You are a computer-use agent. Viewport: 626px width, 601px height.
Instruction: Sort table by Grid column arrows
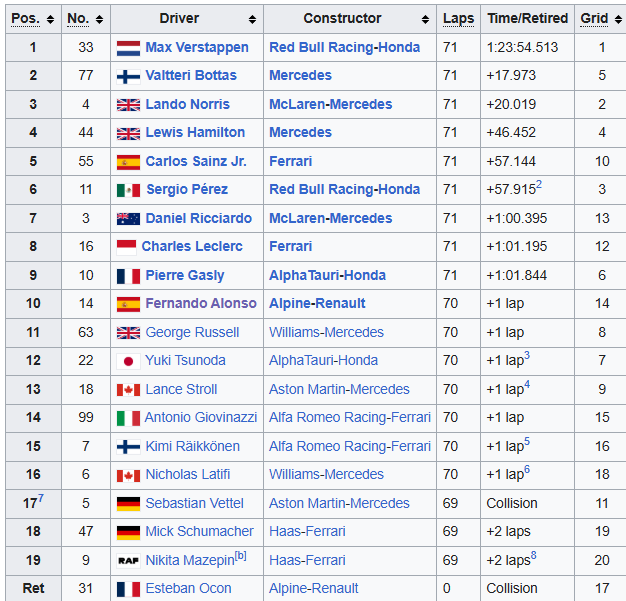tap(618, 19)
